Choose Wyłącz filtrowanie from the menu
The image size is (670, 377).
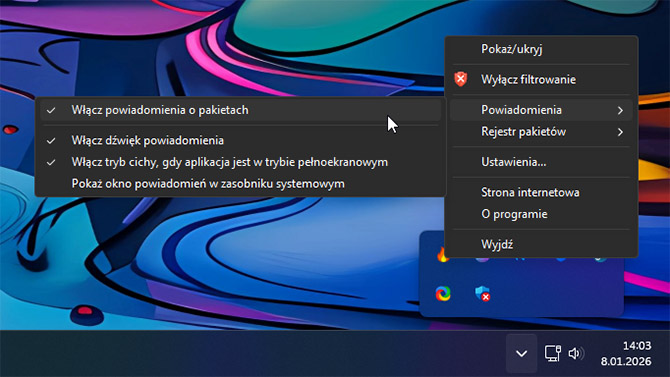coord(541,80)
